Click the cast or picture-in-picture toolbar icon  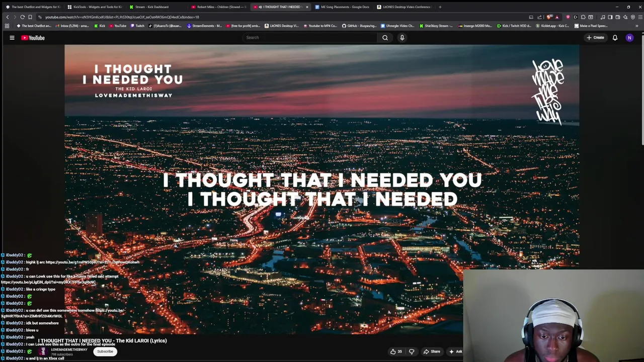531,17
